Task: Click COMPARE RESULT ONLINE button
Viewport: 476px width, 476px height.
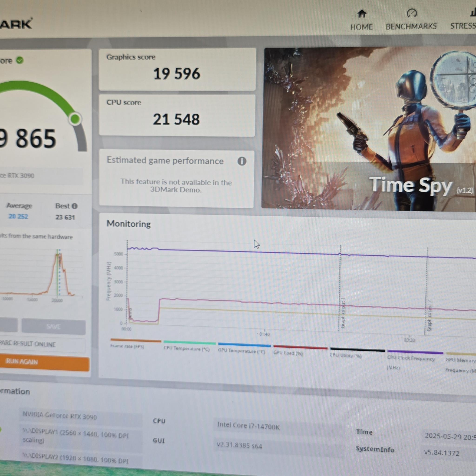Action: (42, 344)
